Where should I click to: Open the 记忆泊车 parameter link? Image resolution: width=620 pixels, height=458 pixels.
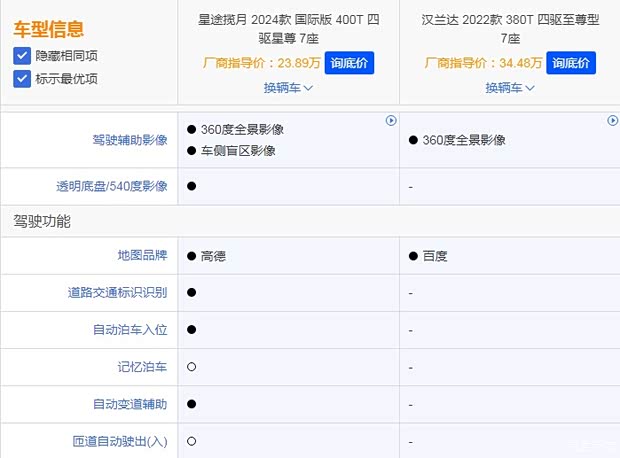pyautogui.click(x=142, y=367)
